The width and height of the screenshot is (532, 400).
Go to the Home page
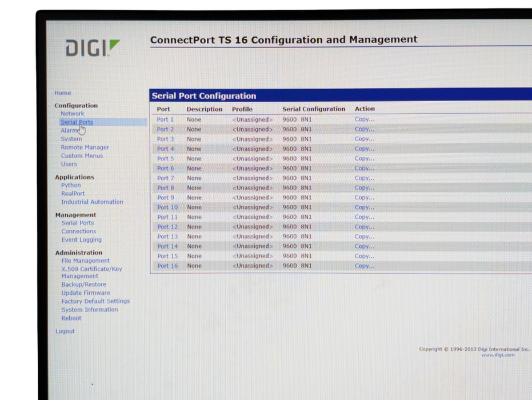click(63, 93)
